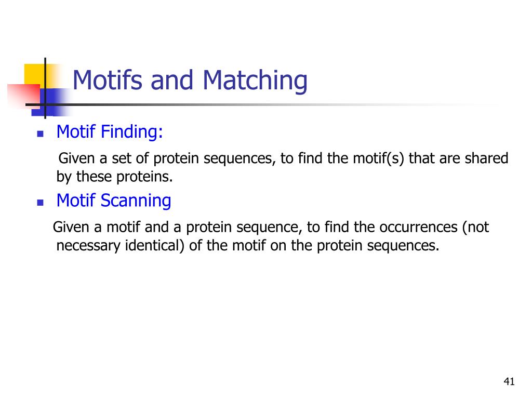Click the bullet beside Motif Scanning
The width and height of the screenshot is (532, 399).
pos(41,203)
